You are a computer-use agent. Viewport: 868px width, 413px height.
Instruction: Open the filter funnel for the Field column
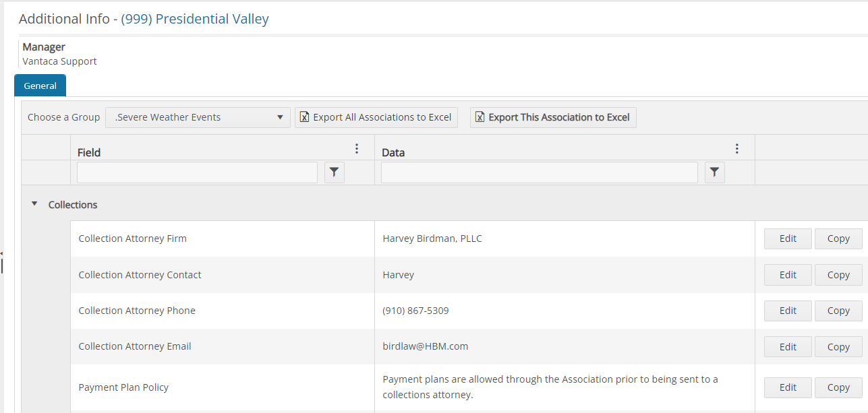pyautogui.click(x=334, y=172)
